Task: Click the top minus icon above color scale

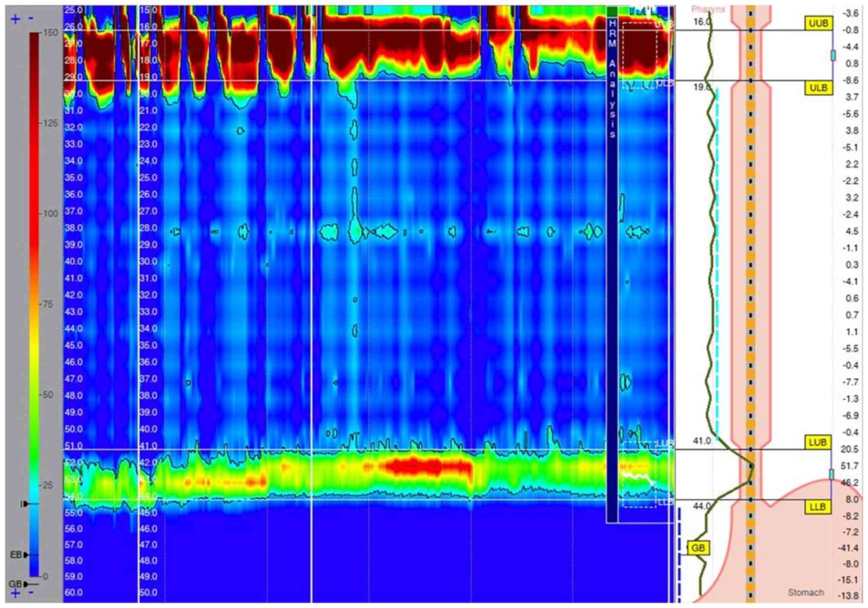Action: coord(30,18)
